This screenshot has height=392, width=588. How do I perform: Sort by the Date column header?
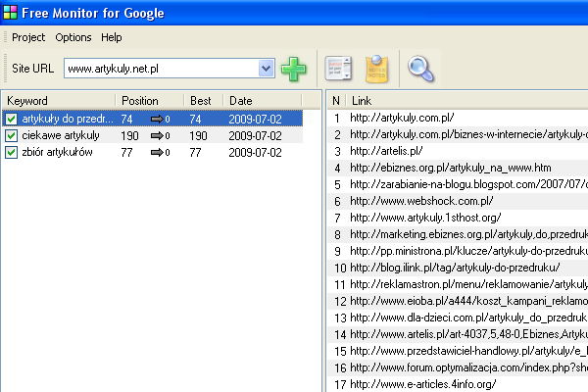[x=263, y=101]
